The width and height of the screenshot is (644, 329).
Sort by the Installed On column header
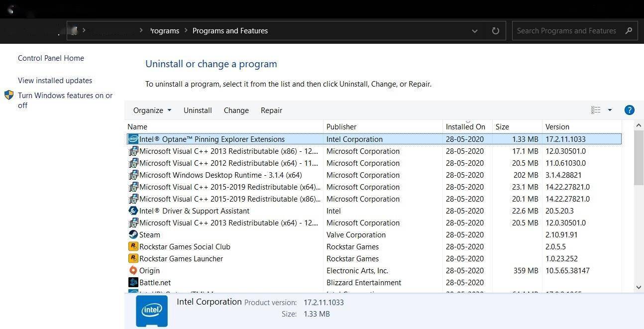[x=467, y=127]
